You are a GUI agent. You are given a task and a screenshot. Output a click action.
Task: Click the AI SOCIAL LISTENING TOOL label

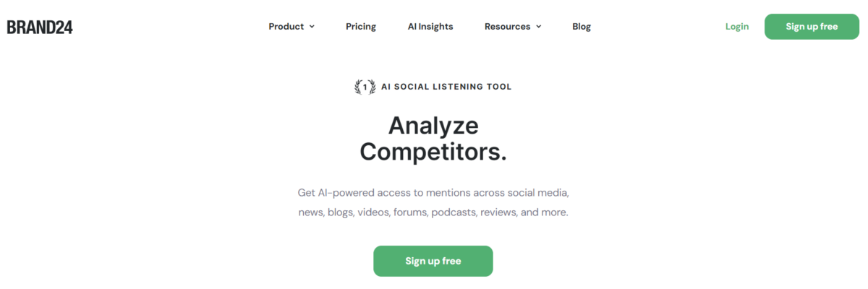tap(446, 87)
